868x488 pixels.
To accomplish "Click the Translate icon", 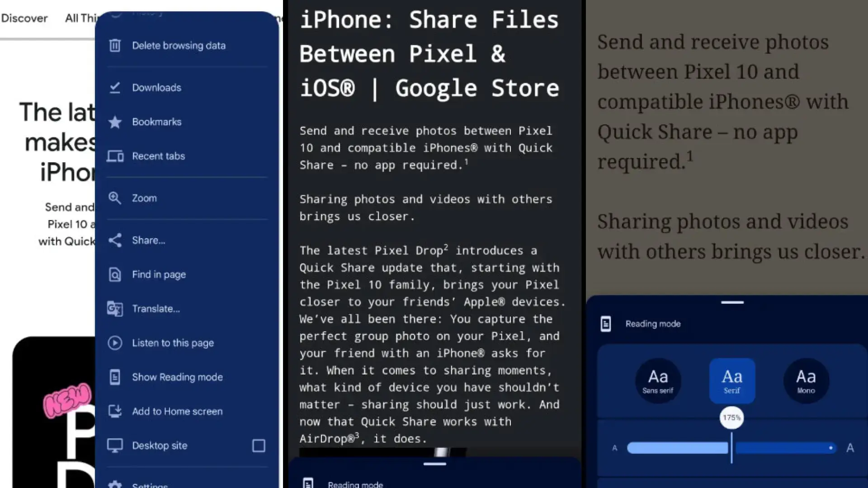I will tap(115, 309).
